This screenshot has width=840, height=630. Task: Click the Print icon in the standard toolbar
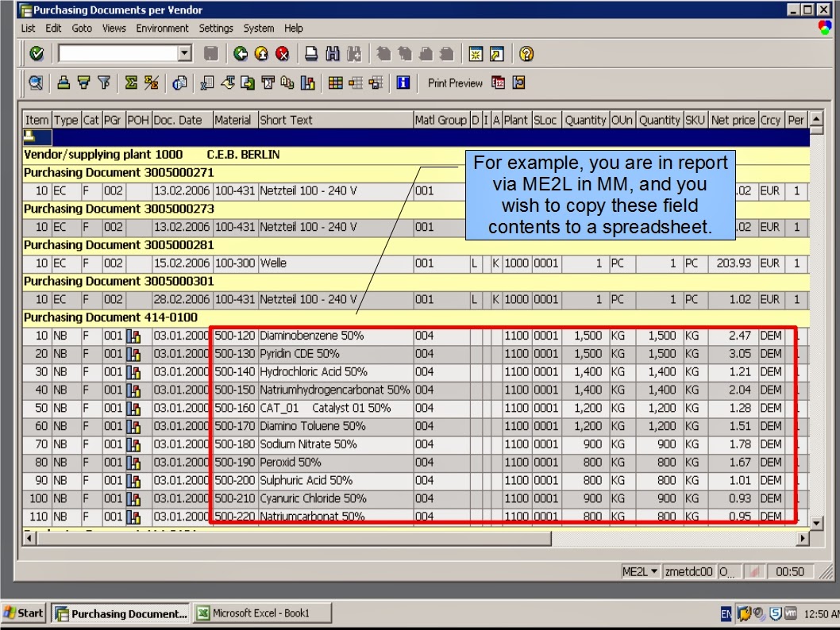[x=310, y=54]
